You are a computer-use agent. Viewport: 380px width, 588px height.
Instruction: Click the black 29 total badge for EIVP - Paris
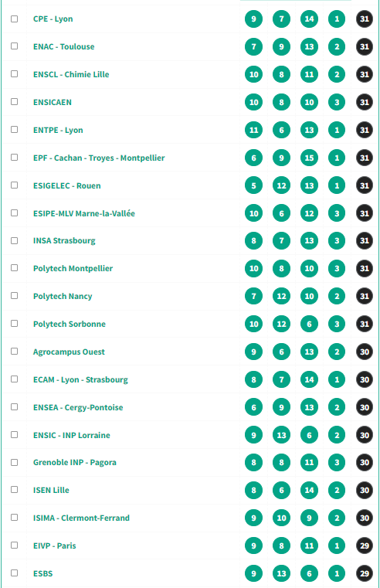click(365, 546)
